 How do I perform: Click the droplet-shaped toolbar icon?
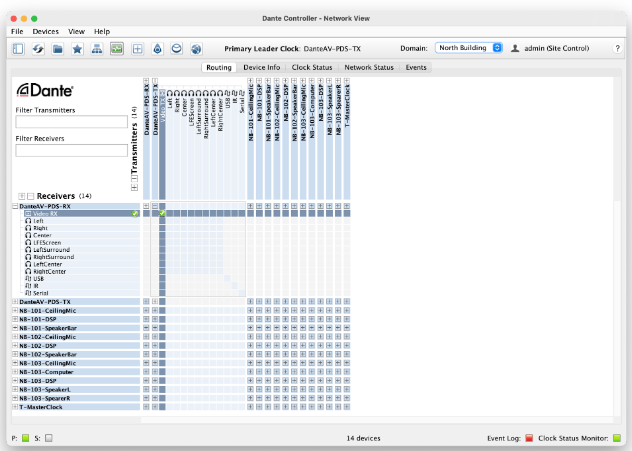[x=157, y=49]
